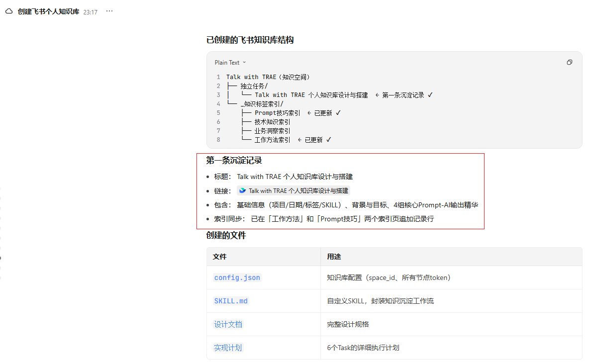Click the heading 已创建的飞书知识库结构
The image size is (591, 364).
250,40
